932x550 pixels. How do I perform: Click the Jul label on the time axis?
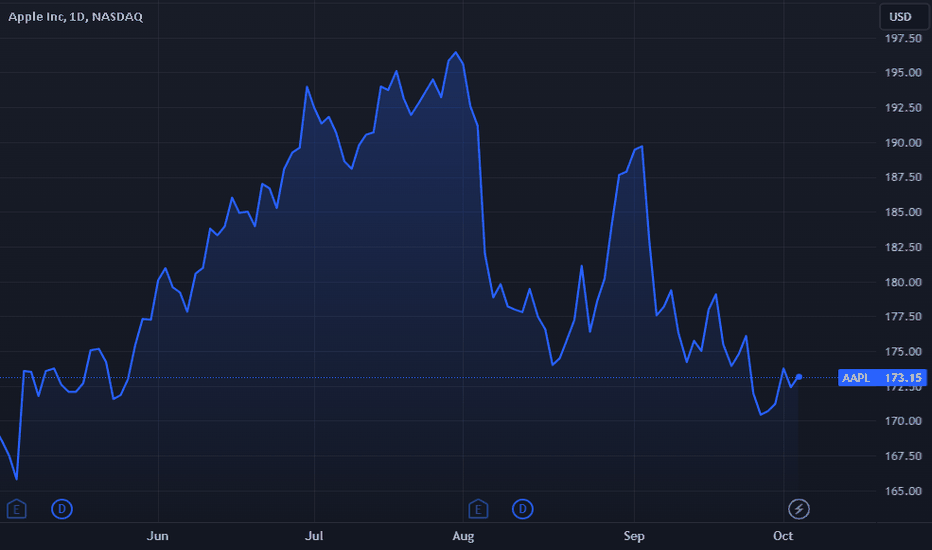(314, 536)
